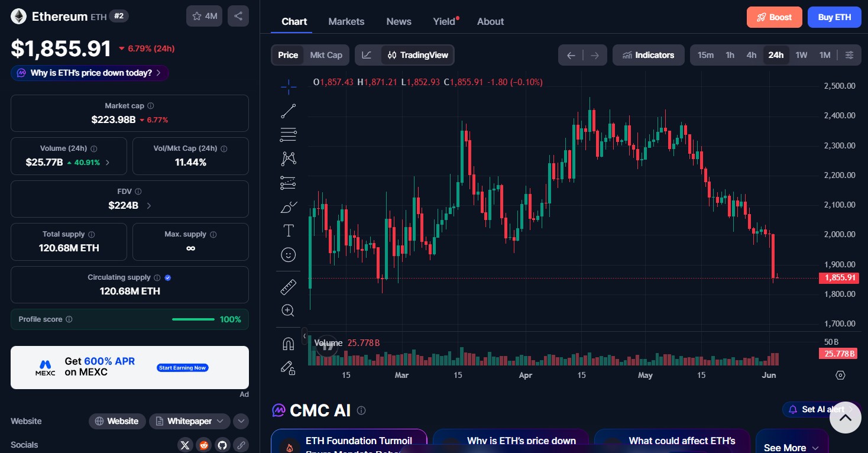Activate the zoom in tool

pyautogui.click(x=289, y=310)
